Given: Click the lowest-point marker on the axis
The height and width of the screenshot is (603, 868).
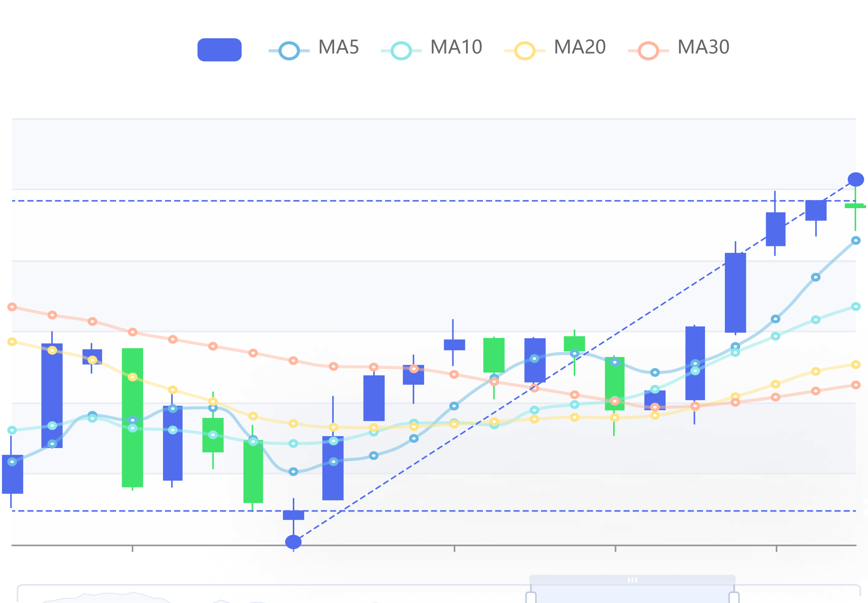Looking at the screenshot, I should [294, 542].
